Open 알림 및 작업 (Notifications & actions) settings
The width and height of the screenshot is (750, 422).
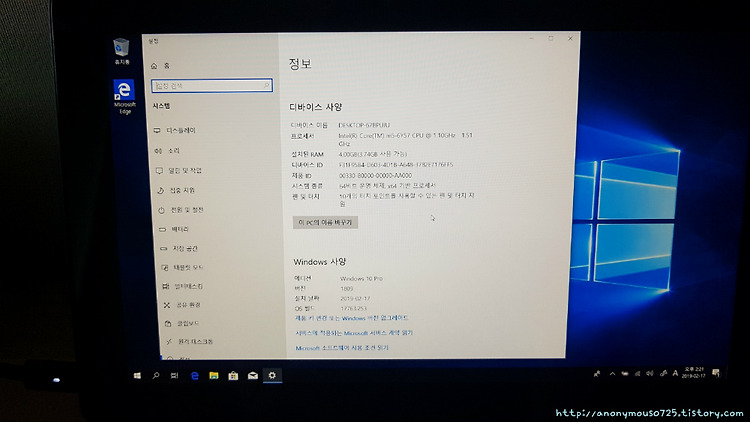pos(179,170)
